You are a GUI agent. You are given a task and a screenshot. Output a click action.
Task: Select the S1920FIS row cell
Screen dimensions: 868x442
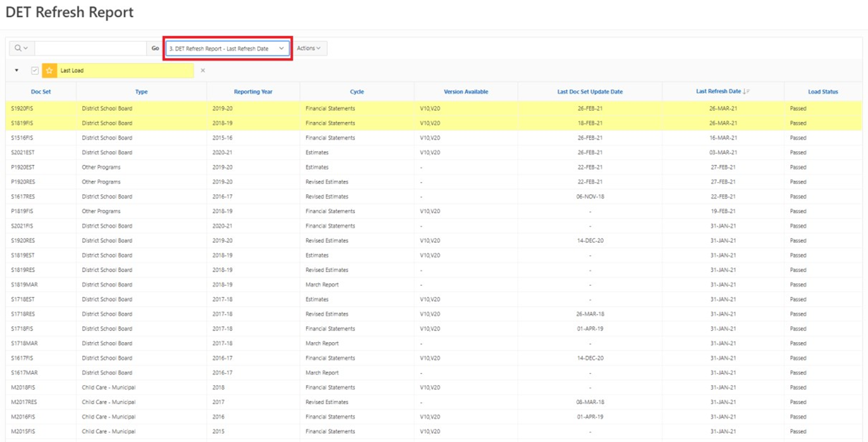(22, 109)
